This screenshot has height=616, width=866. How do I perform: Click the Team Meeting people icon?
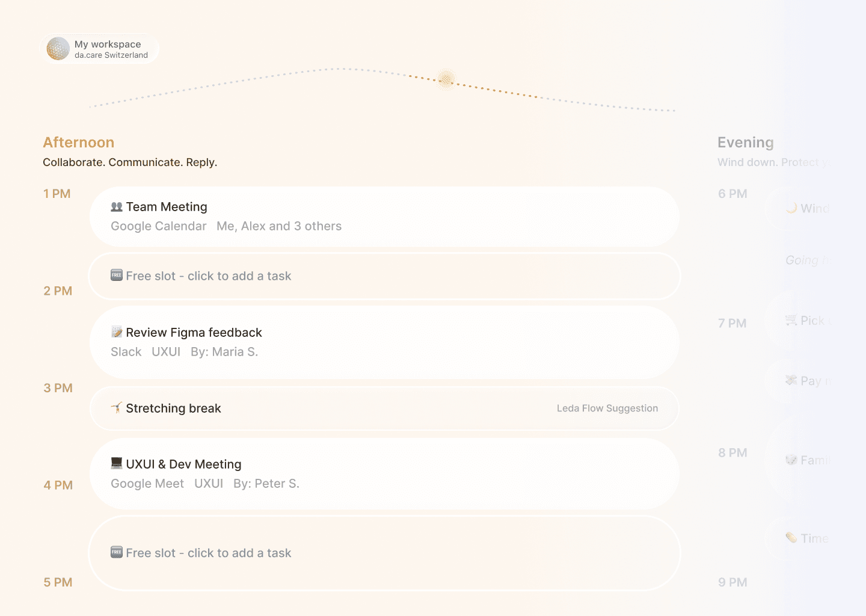click(117, 207)
